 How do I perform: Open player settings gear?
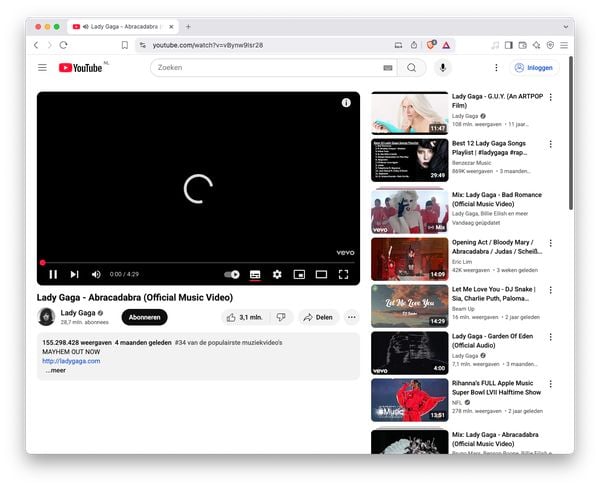click(x=277, y=274)
